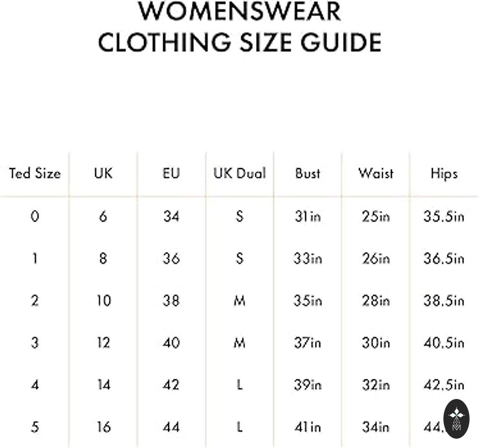The width and height of the screenshot is (479, 448).
Task: Select the 28in waist value
Action: (x=376, y=300)
